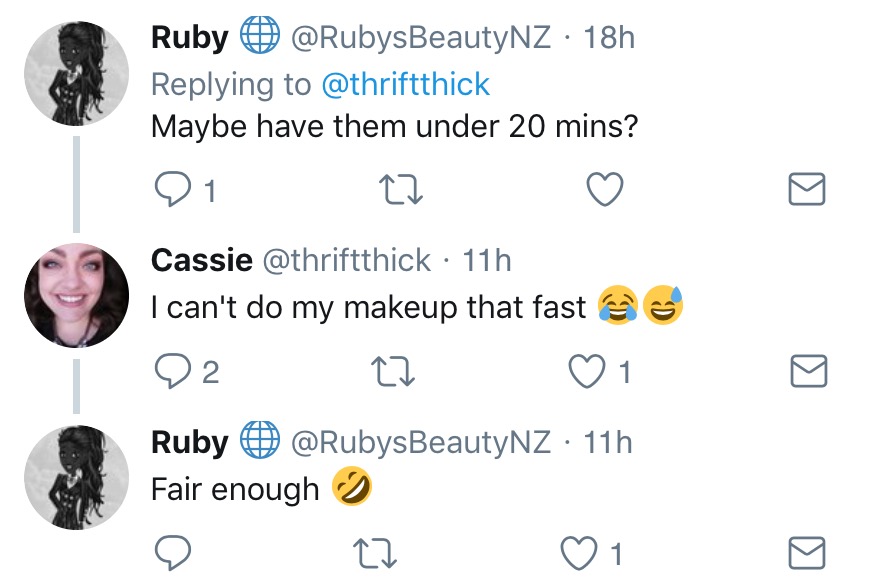This screenshot has height=578, width=877.
Task: Like Ruby's tweet about 20 mins
Action: [604, 189]
